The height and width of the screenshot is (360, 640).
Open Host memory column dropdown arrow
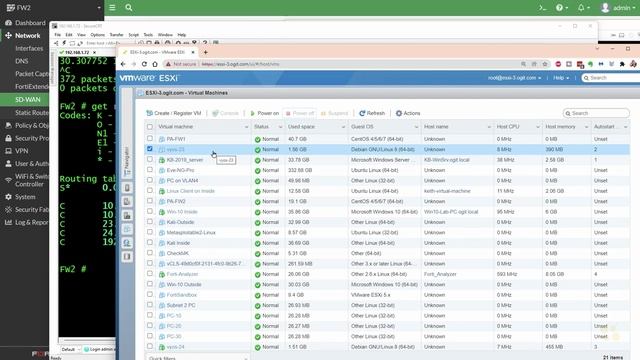[586, 127]
